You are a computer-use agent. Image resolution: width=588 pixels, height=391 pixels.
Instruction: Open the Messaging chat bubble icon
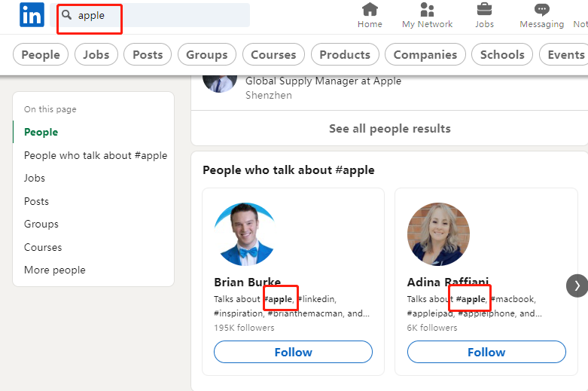pos(542,9)
